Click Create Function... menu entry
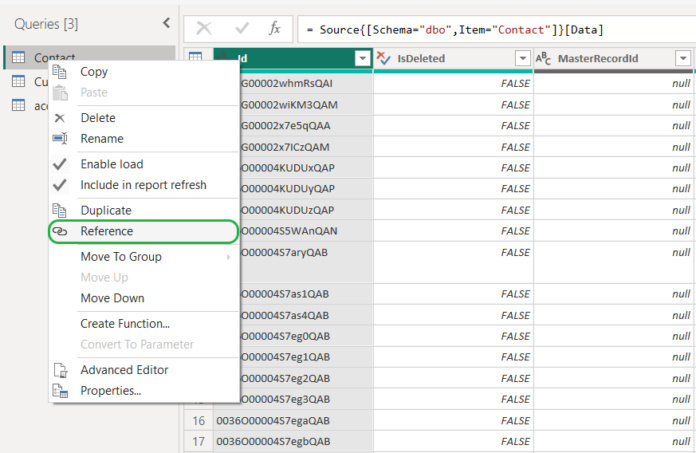The image size is (696, 453). click(125, 324)
